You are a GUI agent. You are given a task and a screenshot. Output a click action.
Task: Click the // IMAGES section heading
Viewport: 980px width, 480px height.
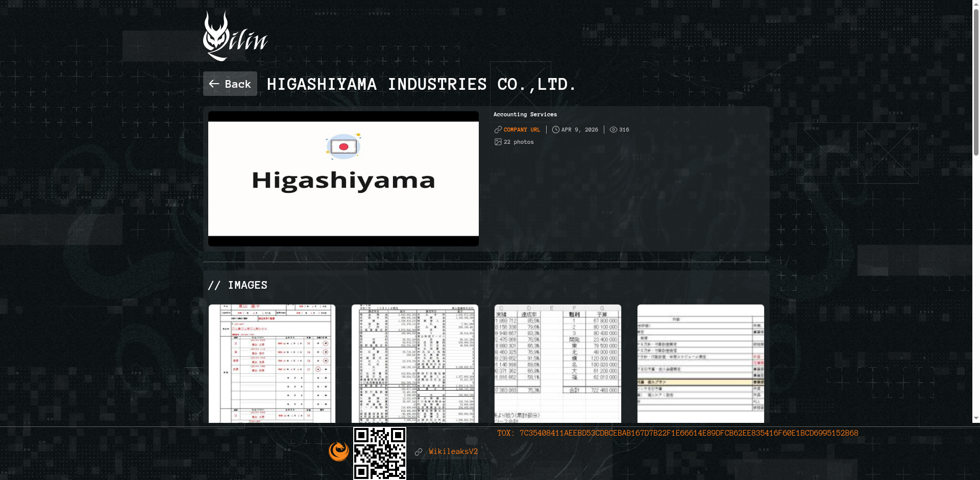pos(238,285)
